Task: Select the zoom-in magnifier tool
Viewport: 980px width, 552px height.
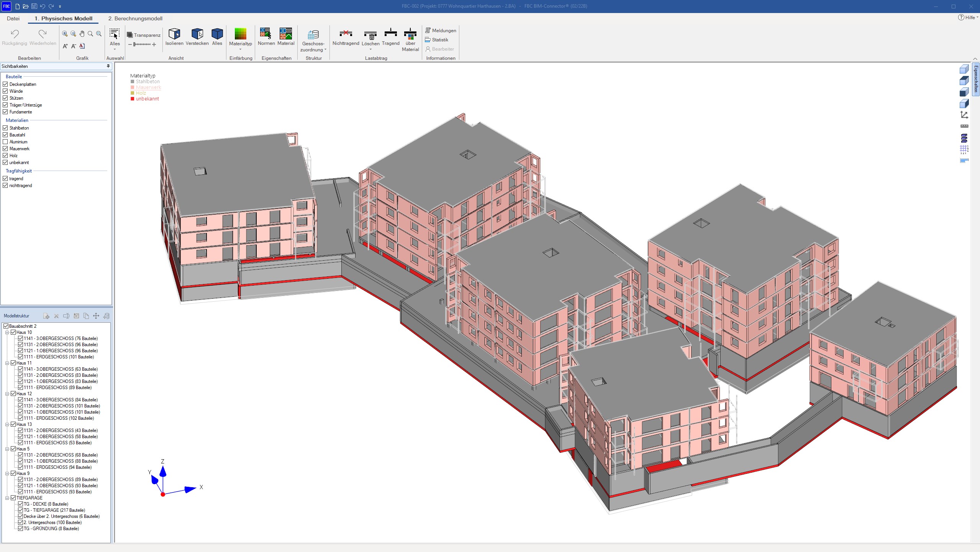Action: click(65, 34)
